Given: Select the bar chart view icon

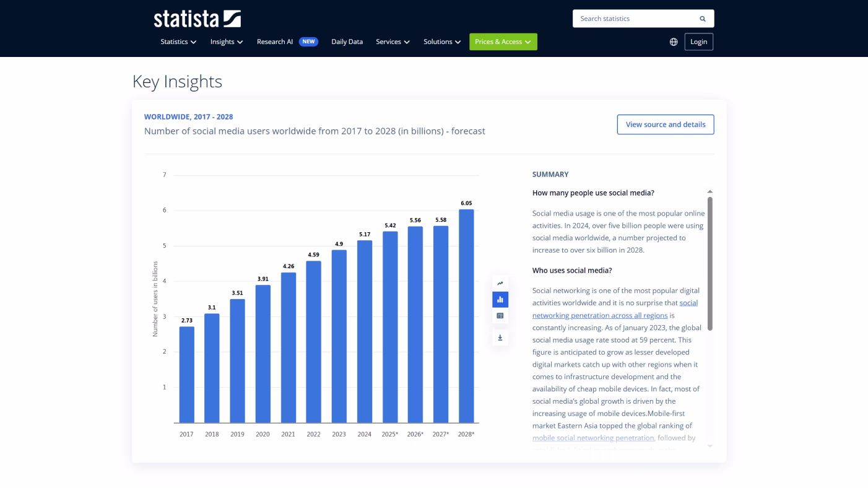Looking at the screenshot, I should point(500,299).
